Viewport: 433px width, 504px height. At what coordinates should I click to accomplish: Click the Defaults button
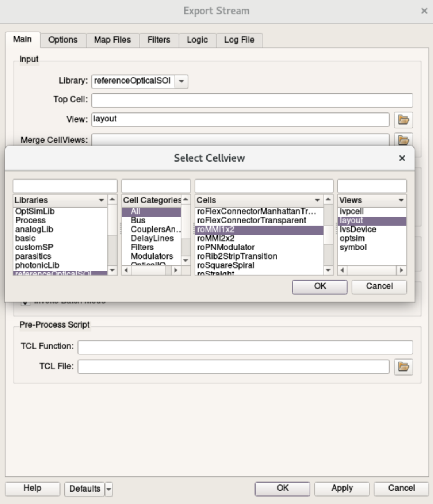(x=84, y=489)
